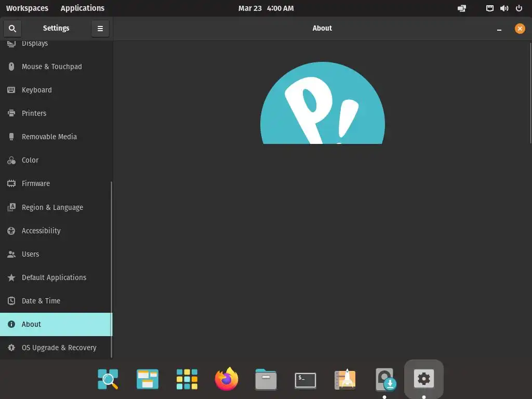Image resolution: width=532 pixels, height=399 pixels.
Task: Open Files manager from the dock
Action: pos(266,379)
